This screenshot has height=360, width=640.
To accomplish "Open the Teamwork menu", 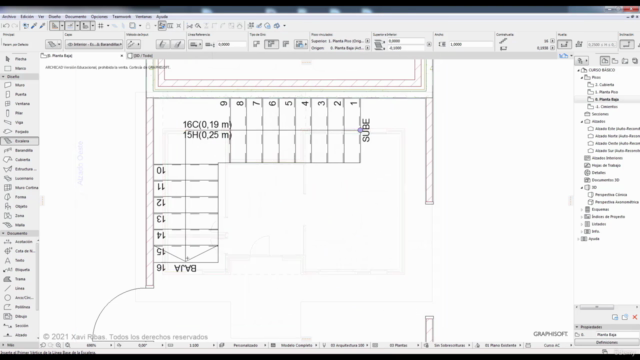I will (122, 17).
